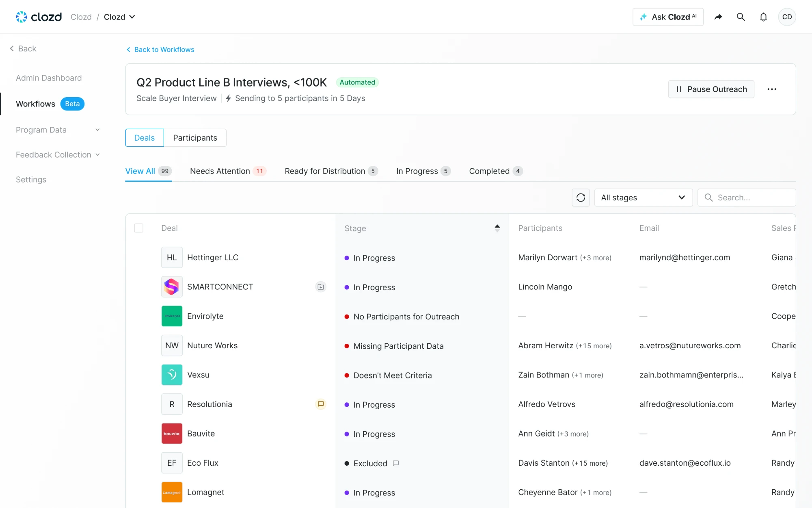Go Back to Workflows link
This screenshot has width=812, height=508.
tap(160, 50)
